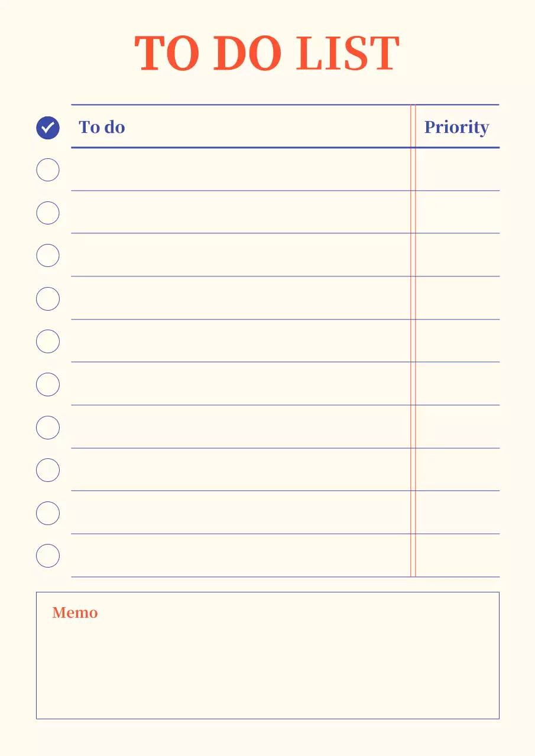Click the last blank Priority cell
The image size is (535, 756).
tap(458, 556)
